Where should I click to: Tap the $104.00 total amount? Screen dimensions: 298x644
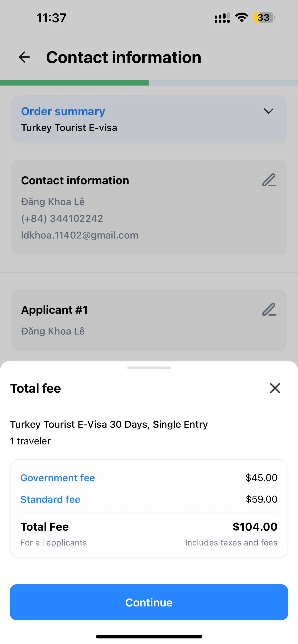pyautogui.click(x=255, y=527)
